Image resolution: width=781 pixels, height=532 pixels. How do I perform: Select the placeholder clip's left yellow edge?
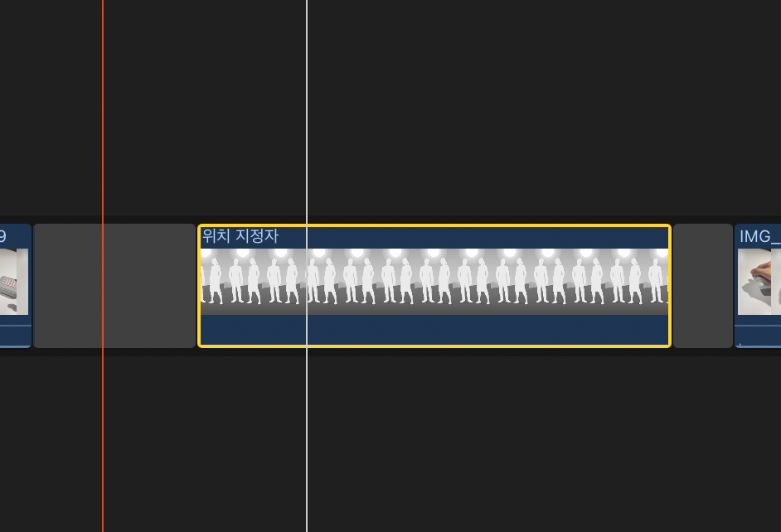pyautogui.click(x=199, y=286)
